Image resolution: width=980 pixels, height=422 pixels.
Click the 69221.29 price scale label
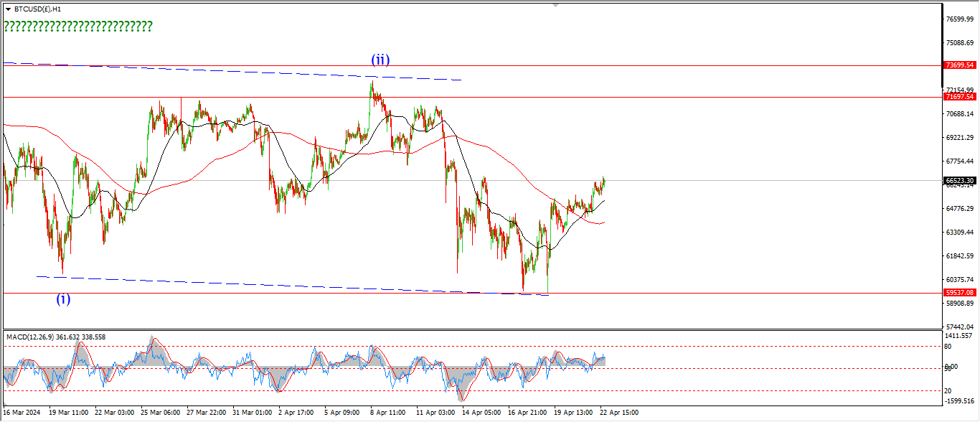(959, 138)
